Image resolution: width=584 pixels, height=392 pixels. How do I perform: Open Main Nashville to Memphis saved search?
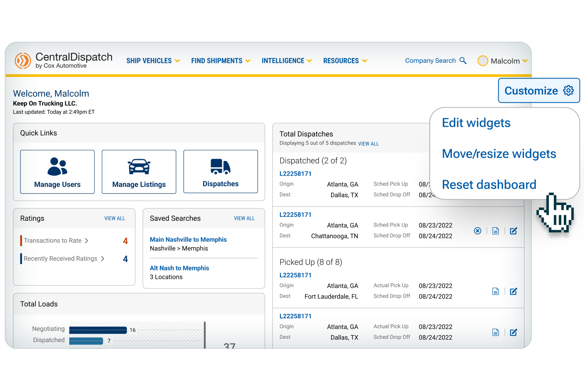(188, 239)
